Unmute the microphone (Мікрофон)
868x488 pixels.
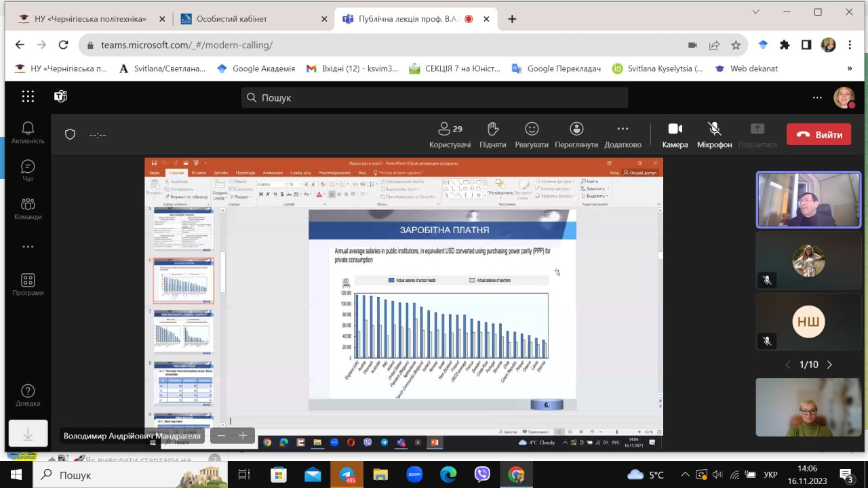tap(714, 135)
